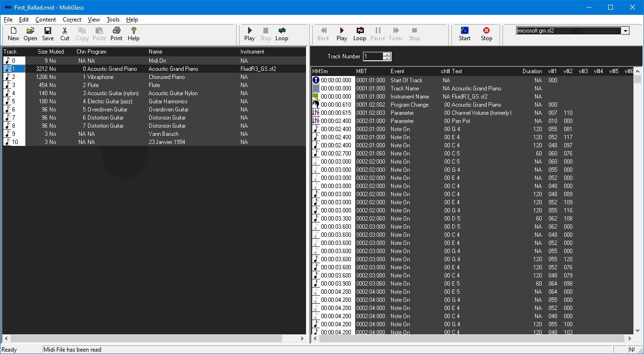Open the Help menu
The height and width of the screenshot is (354, 644).
click(132, 20)
